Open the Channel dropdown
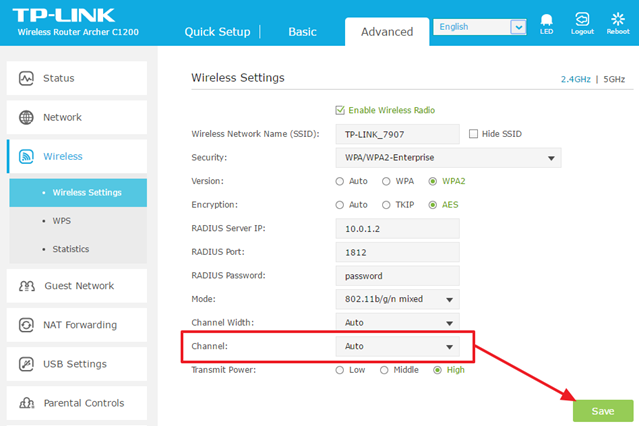The width and height of the screenshot is (639, 426). (397, 347)
